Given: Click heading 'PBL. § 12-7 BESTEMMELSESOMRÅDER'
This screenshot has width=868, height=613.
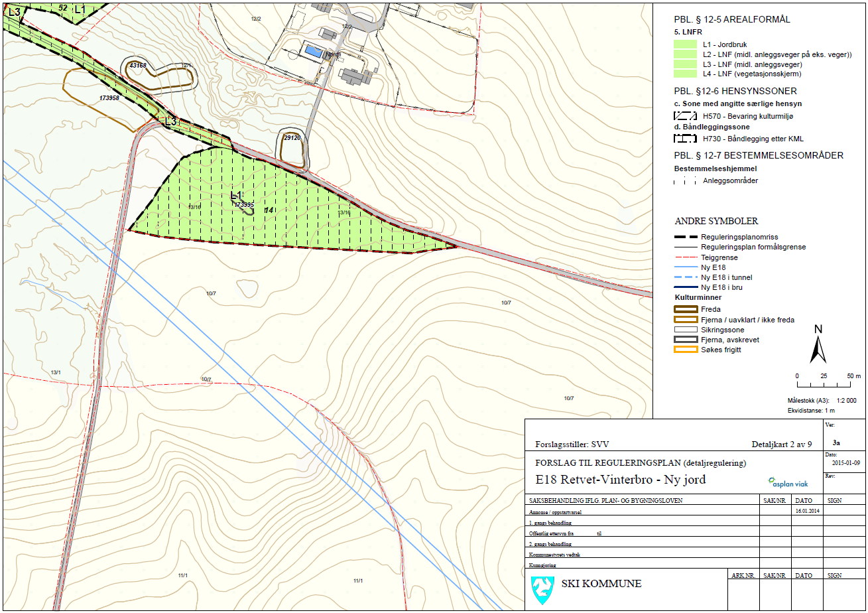Looking at the screenshot, I should (759, 155).
